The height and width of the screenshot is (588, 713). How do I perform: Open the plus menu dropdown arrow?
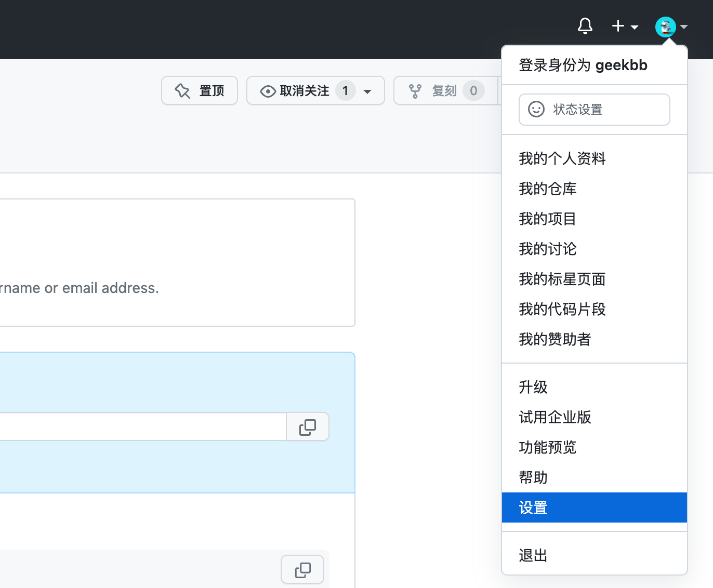tap(634, 27)
